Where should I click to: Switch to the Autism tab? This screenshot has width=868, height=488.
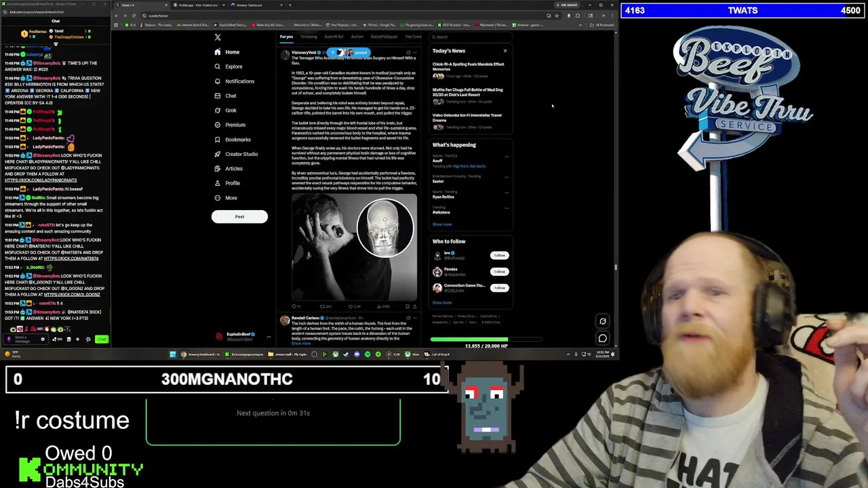pos(357,37)
